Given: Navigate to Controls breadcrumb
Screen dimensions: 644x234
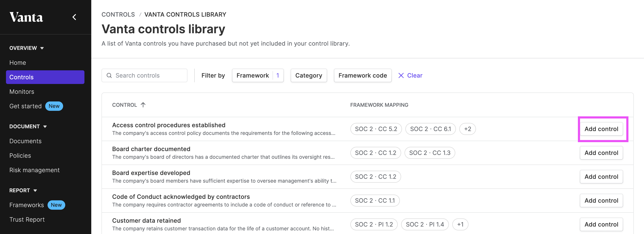Looking at the screenshot, I should coord(118,14).
